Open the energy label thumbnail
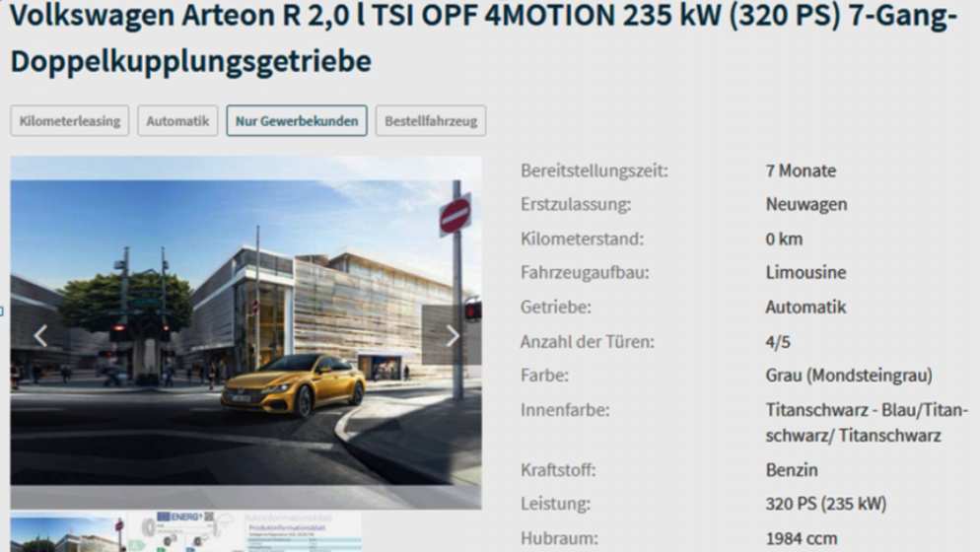This screenshot has height=552, width=980. (185, 532)
